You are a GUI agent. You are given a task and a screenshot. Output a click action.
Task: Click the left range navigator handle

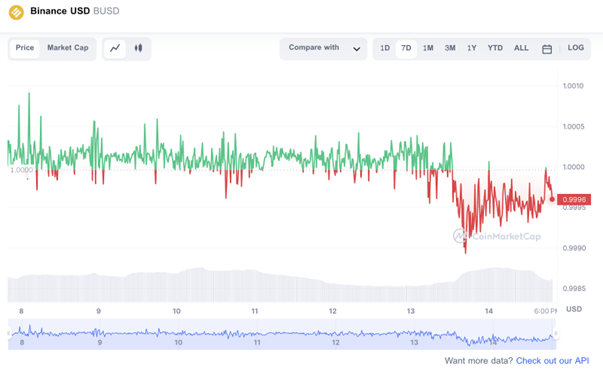point(9,334)
